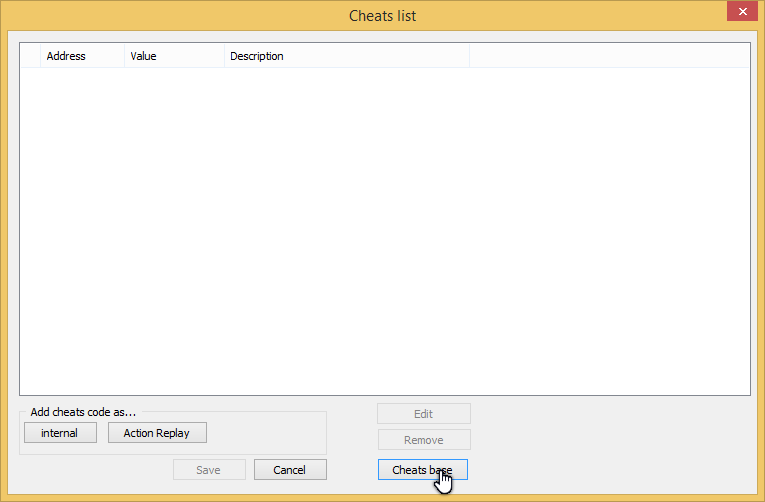Open the Cheats base database
This screenshot has width=765, height=502.
423,469
